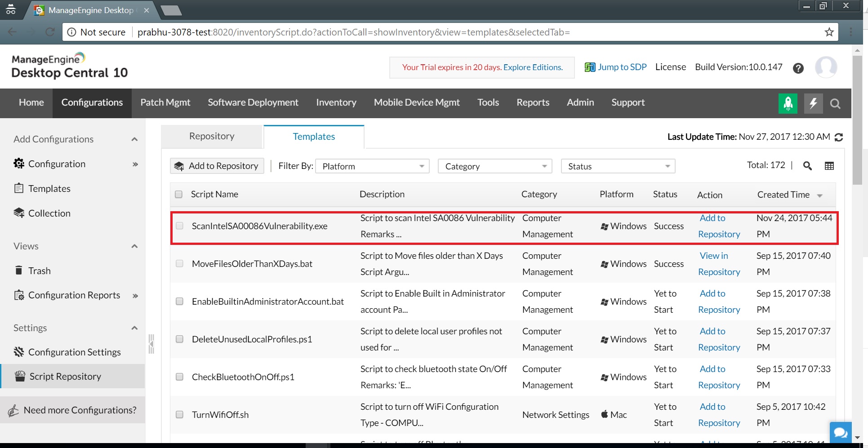Open the Reports menu
This screenshot has height=448, width=868.
pos(533,102)
